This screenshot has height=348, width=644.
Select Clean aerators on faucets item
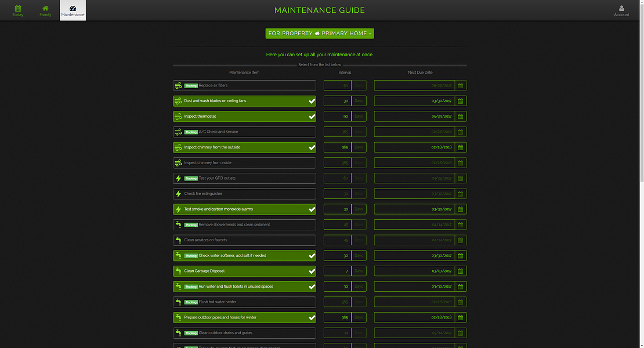(x=244, y=240)
